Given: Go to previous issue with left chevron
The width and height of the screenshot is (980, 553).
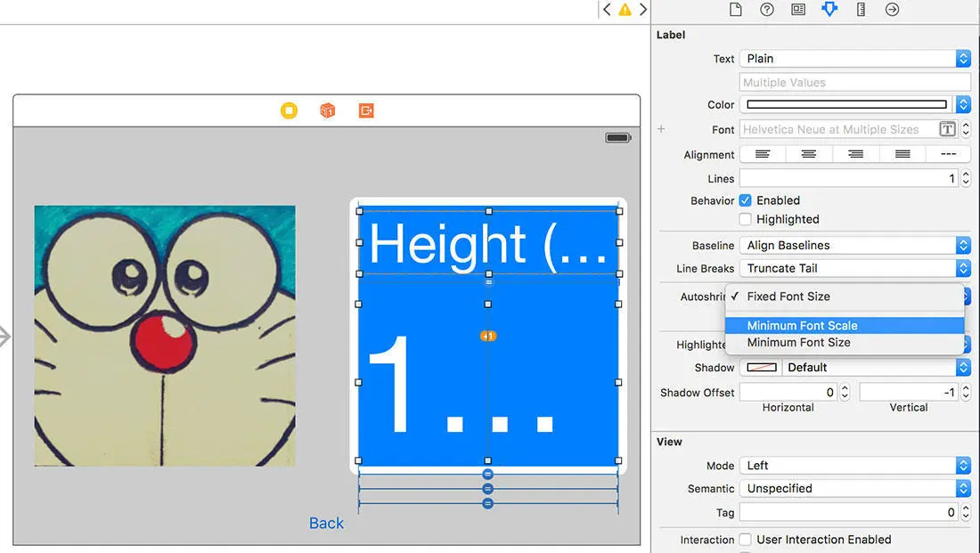Looking at the screenshot, I should (607, 10).
